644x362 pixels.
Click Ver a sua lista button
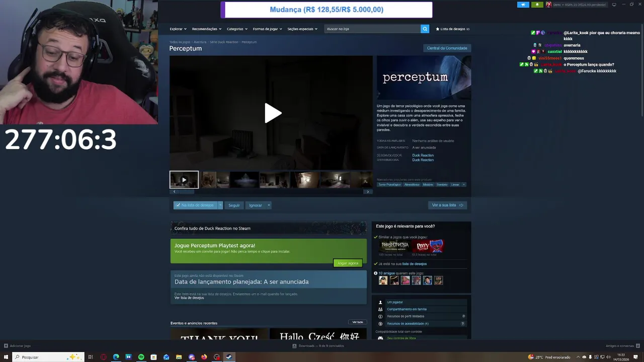pos(447,205)
